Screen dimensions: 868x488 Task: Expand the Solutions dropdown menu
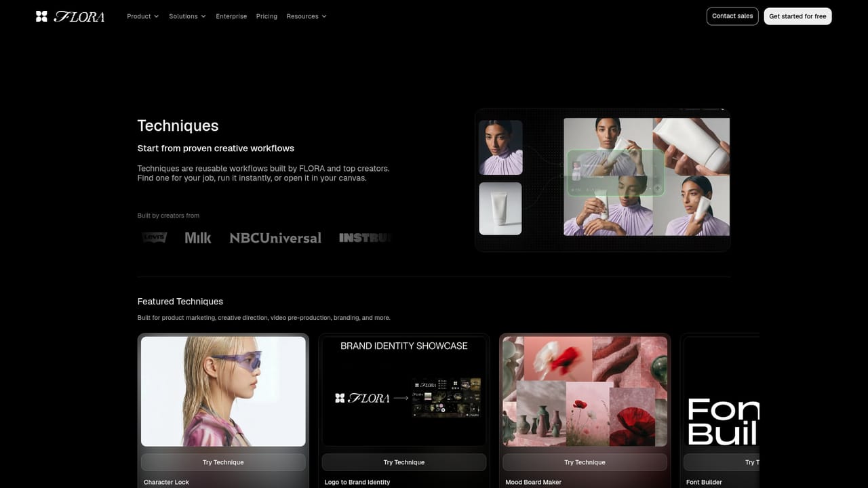click(187, 16)
